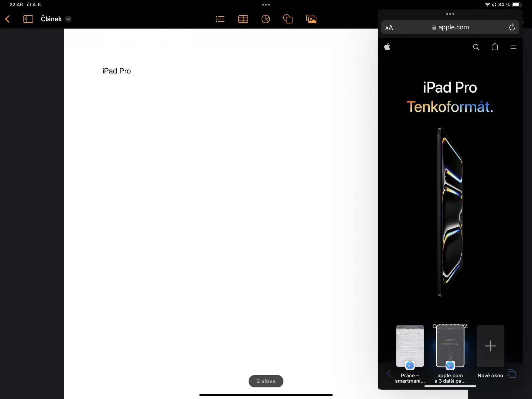Place cursor in the iPad Pro text in document

click(117, 71)
